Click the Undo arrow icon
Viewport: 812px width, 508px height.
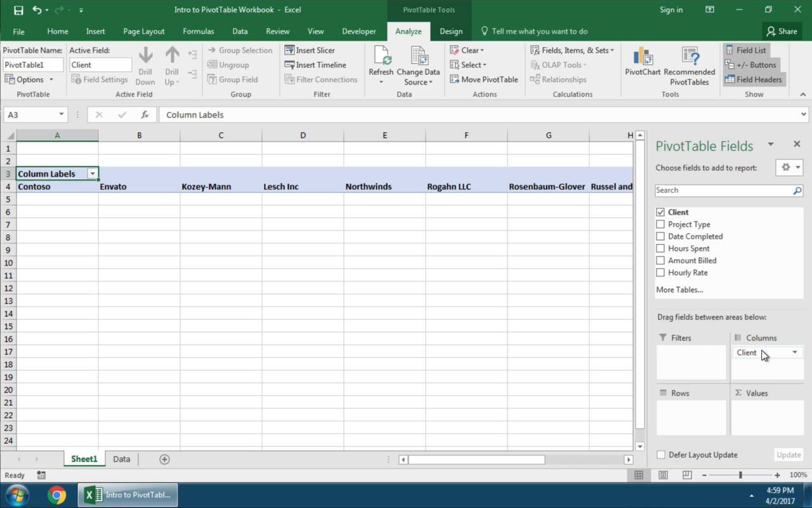(37, 10)
